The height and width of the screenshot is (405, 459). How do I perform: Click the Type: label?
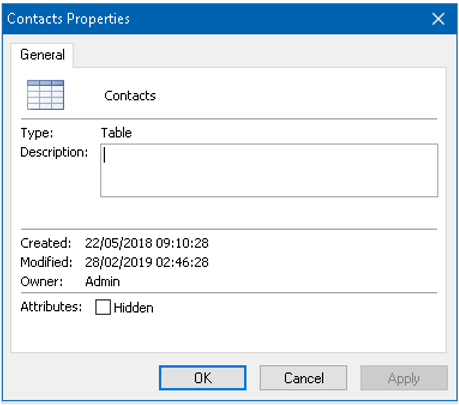37,133
